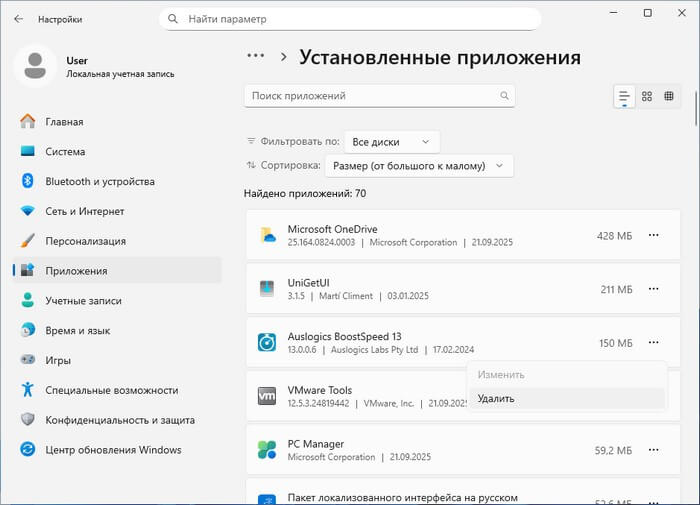Click the back arrow in Settings

tap(18, 19)
